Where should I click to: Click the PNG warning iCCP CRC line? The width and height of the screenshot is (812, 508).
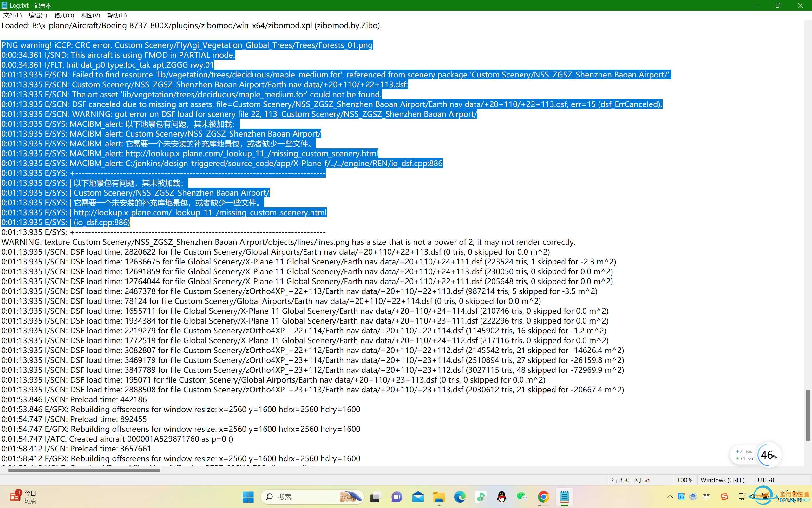click(187, 45)
